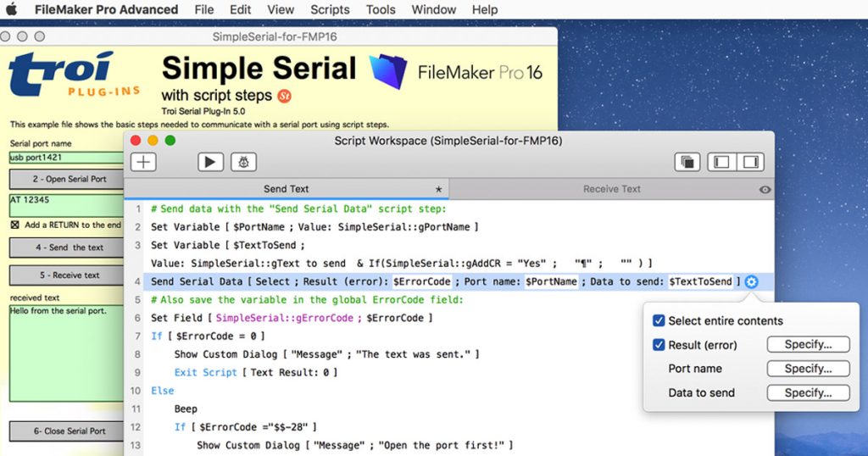This screenshot has width=868, height=456.
Task: Open the Help menu
Action: tap(485, 9)
